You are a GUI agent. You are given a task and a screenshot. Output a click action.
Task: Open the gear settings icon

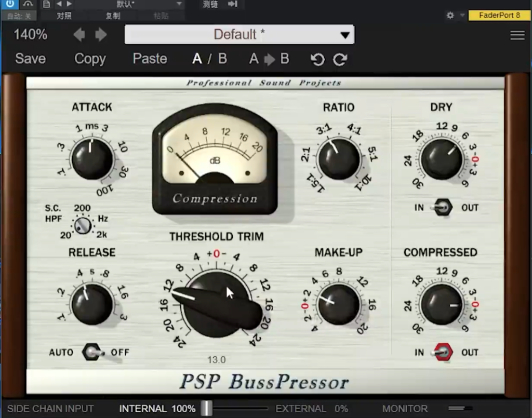click(x=450, y=15)
